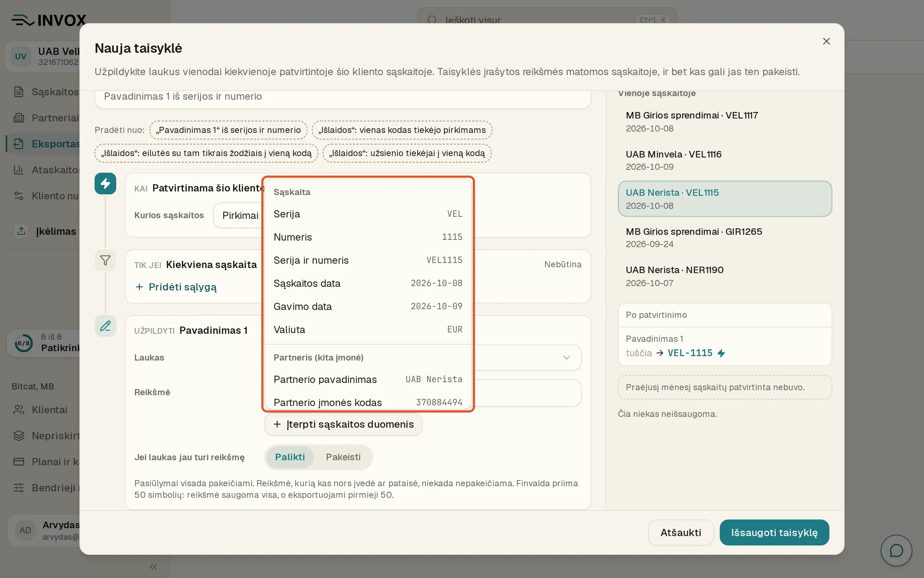The image size is (924, 578).
Task: Open the chat support bubble icon
Action: tap(896, 551)
